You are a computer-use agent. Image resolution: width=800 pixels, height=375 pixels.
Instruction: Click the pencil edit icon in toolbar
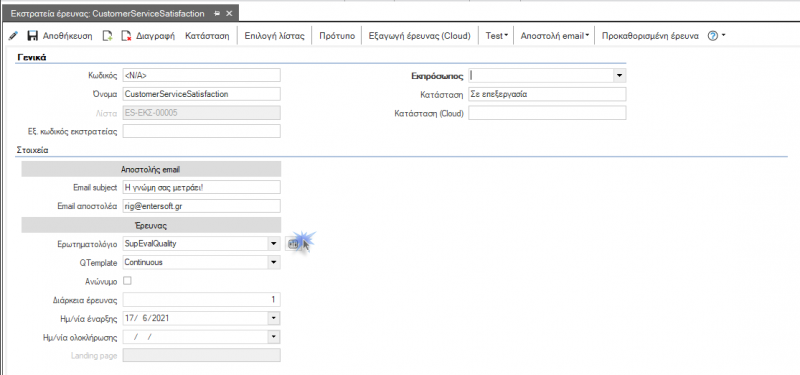(x=13, y=36)
